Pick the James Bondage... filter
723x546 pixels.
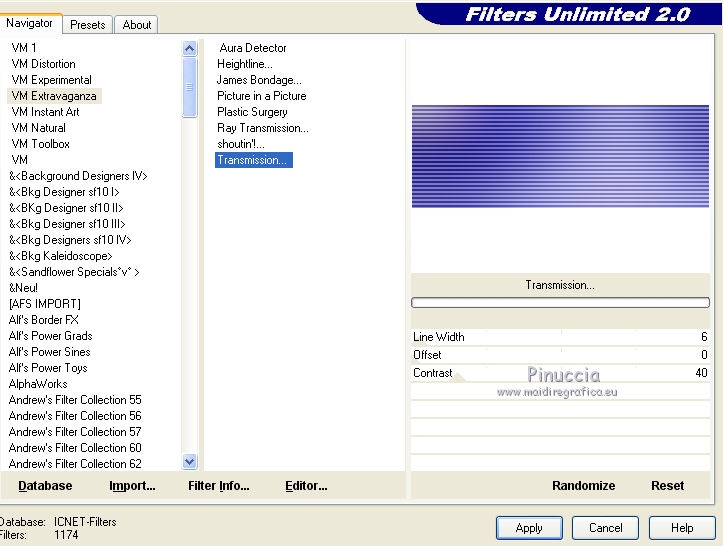(x=259, y=80)
